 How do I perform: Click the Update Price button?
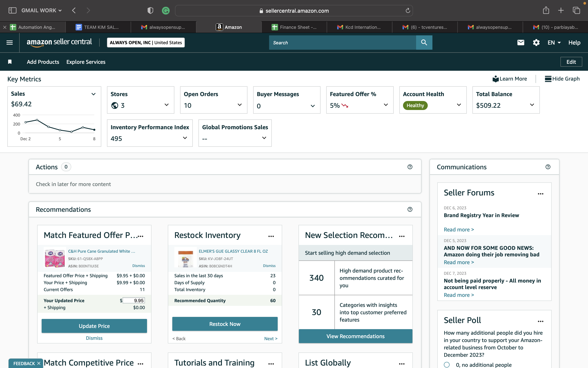click(x=94, y=326)
